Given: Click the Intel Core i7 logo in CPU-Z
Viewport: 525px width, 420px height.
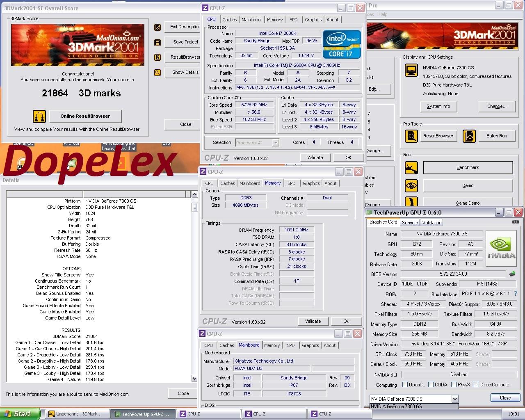Looking at the screenshot, I should (342, 44).
